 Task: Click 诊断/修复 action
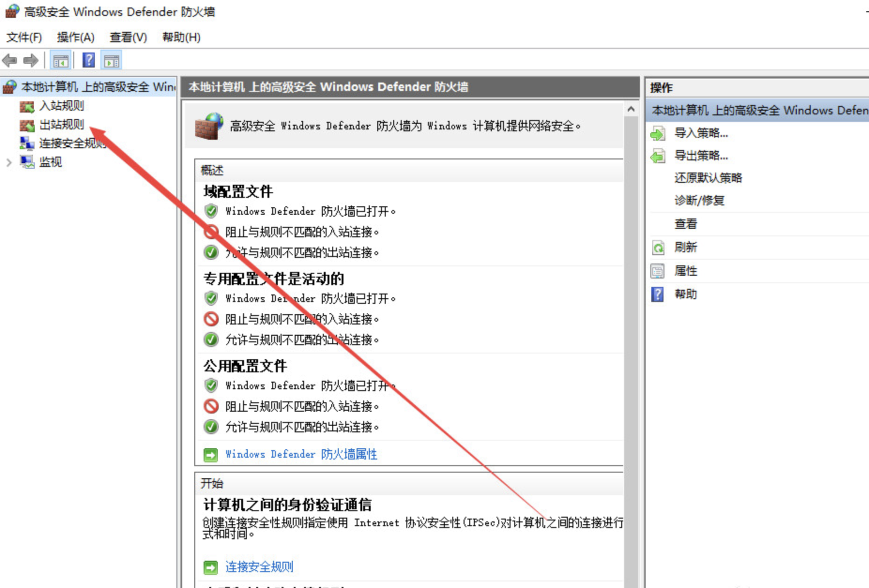click(x=699, y=200)
